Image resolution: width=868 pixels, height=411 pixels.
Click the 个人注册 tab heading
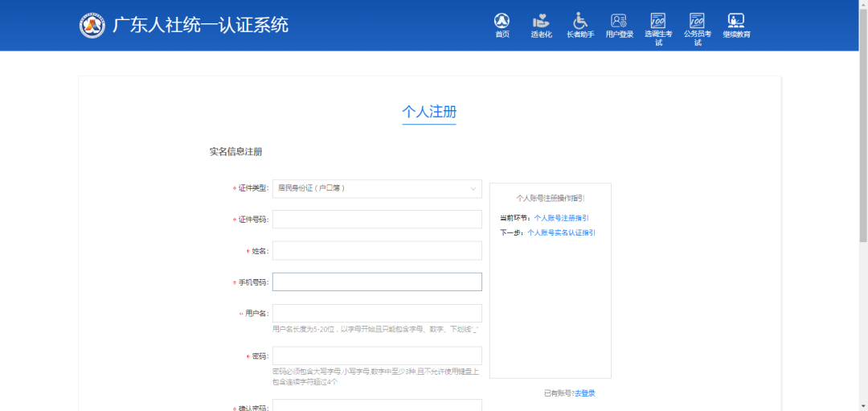point(429,112)
